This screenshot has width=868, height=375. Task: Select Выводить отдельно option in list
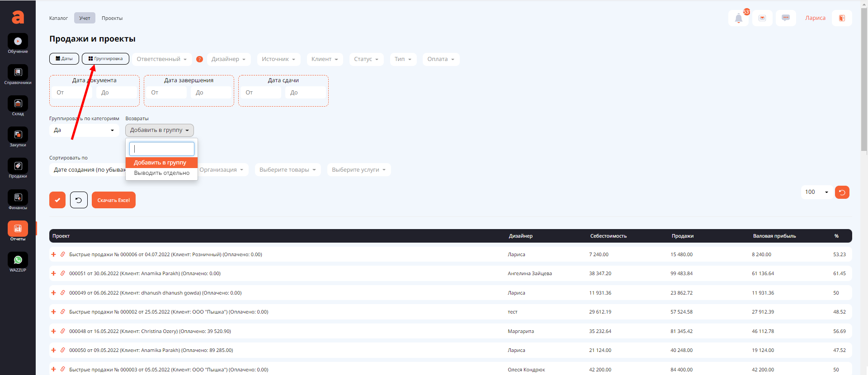click(x=161, y=173)
